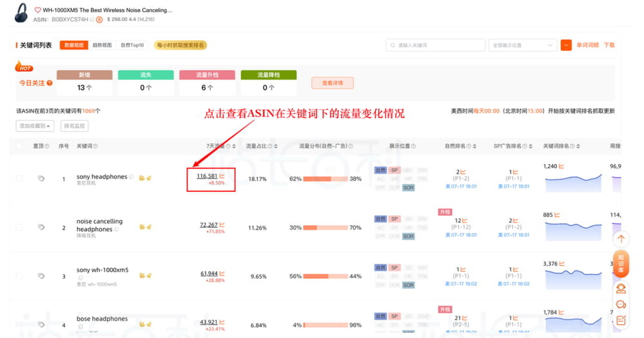This screenshot has width=644, height=338.
Task: Click trend chart icon beside 116,581 search volume
Action: (222, 175)
